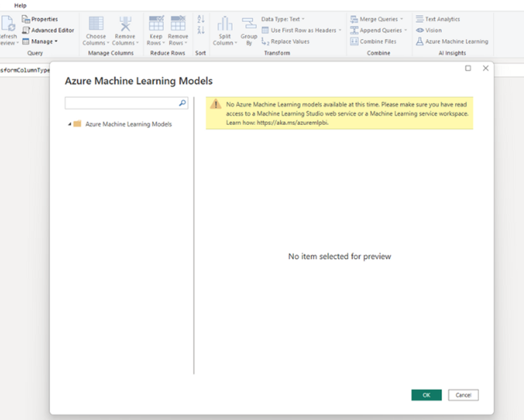Open Text Analytics AI insight
This screenshot has height=420, width=524.
point(438,19)
